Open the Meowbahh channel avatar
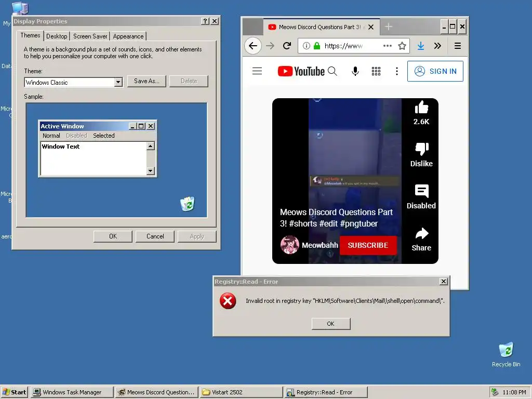 pyautogui.click(x=290, y=245)
